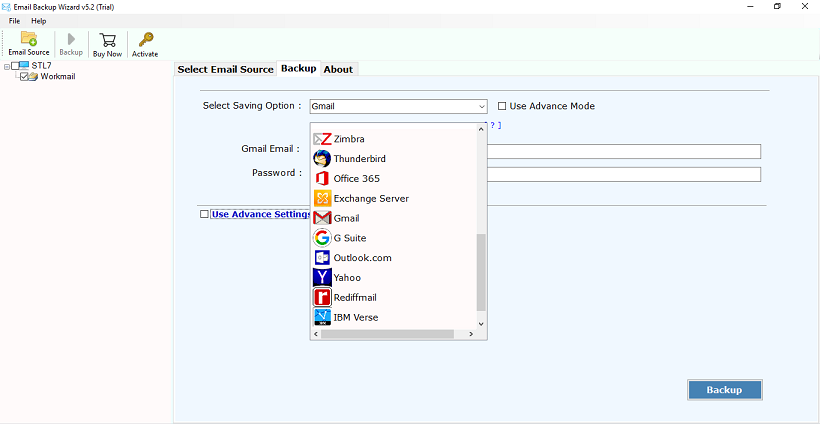Click the horizontal scrollbar thumb in list
The image size is (821, 424).
coord(387,334)
